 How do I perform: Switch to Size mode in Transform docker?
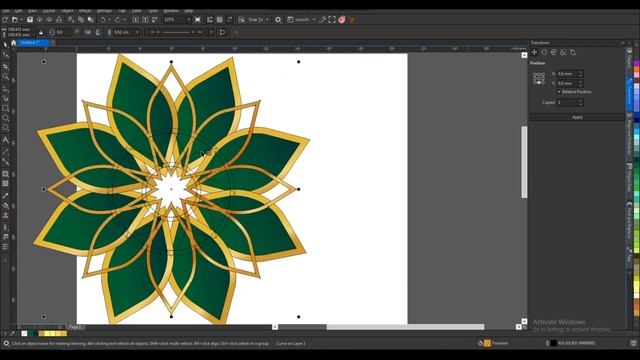click(x=563, y=52)
